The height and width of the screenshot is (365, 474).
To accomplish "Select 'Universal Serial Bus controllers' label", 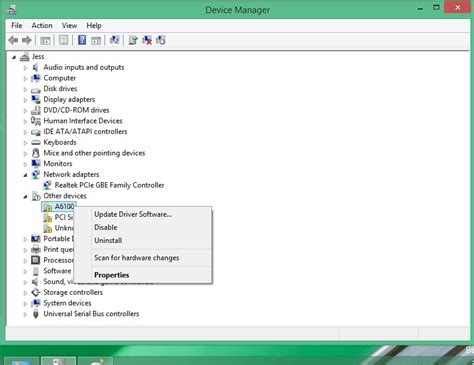I will tap(91, 314).
